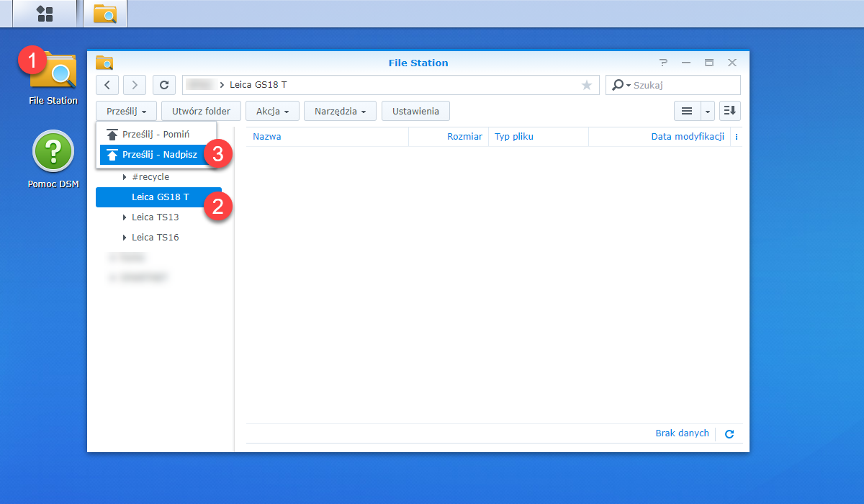Refresh folder using the reload icon
The width and height of the screenshot is (864, 504).
tap(164, 85)
